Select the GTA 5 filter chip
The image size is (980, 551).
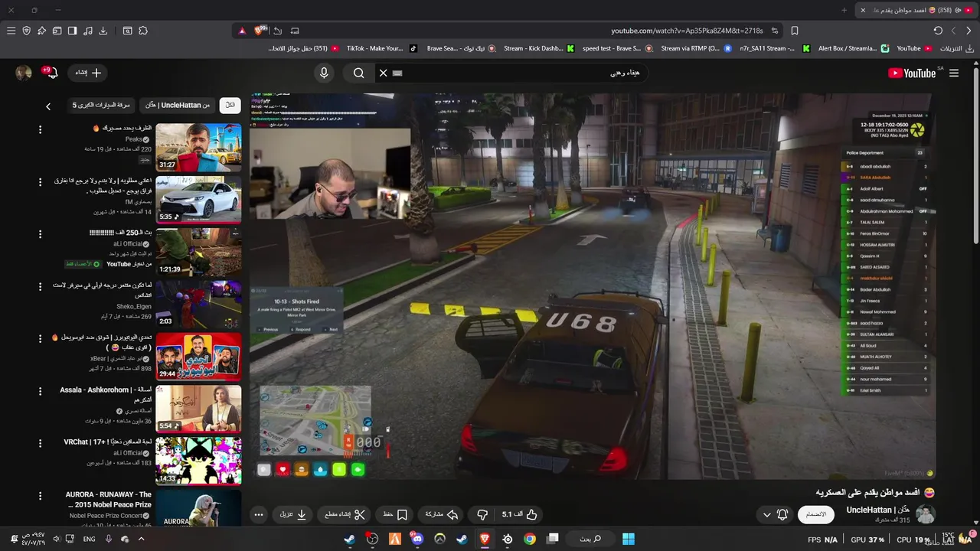click(101, 105)
